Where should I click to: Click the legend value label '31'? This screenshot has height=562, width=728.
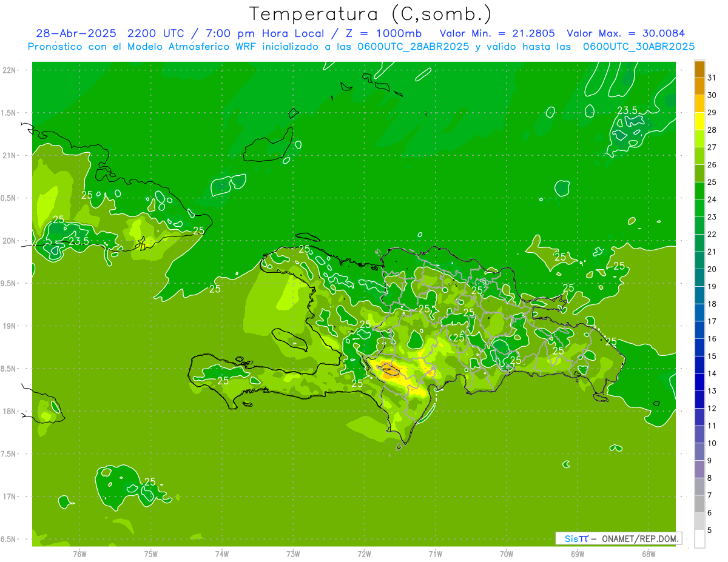pyautogui.click(x=712, y=78)
